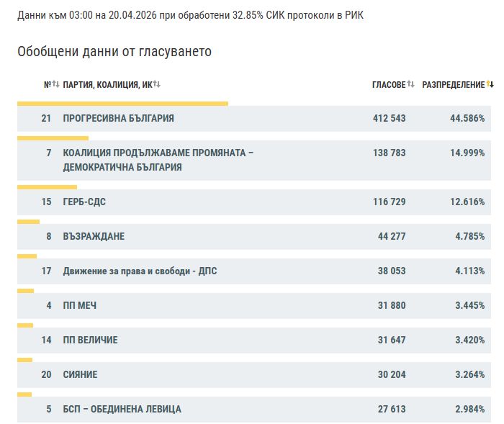The height and width of the screenshot is (424, 504).
Task: Click the sort arrows next to № header
Action: (55, 85)
